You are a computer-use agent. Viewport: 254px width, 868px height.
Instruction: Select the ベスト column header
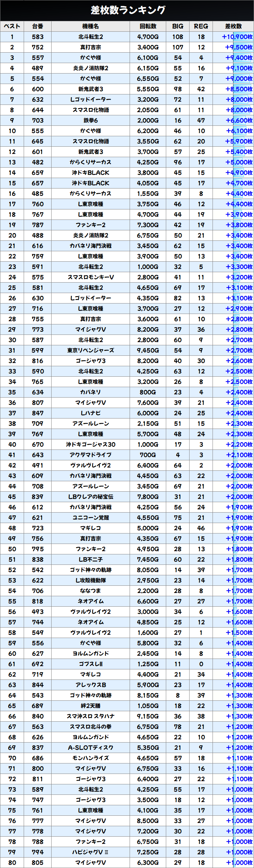12,26
